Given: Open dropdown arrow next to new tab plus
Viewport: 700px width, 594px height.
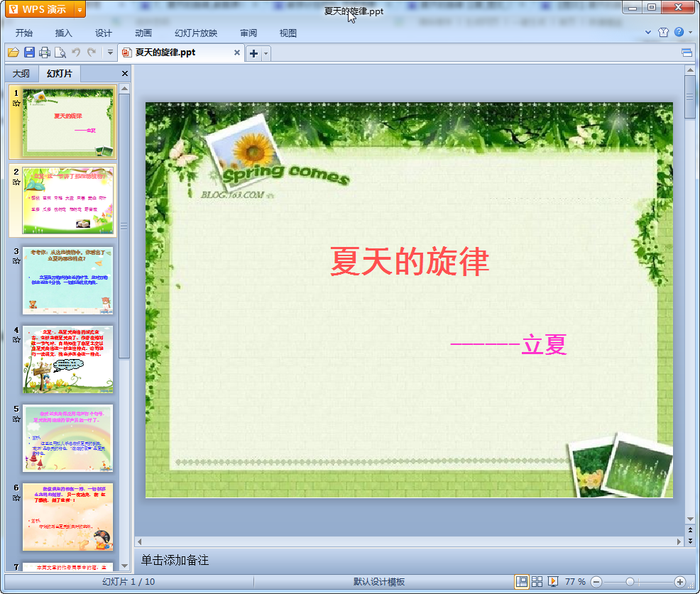Looking at the screenshot, I should pyautogui.click(x=266, y=54).
